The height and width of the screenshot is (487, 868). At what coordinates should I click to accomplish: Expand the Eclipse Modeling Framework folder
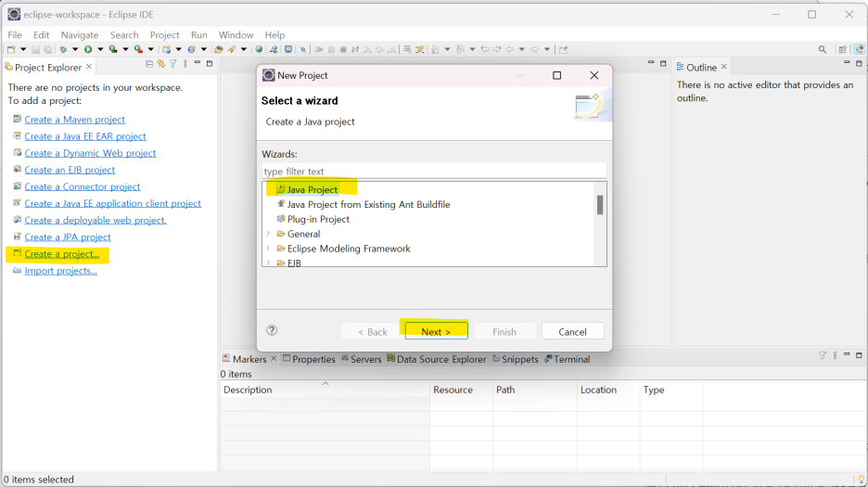[269, 249]
